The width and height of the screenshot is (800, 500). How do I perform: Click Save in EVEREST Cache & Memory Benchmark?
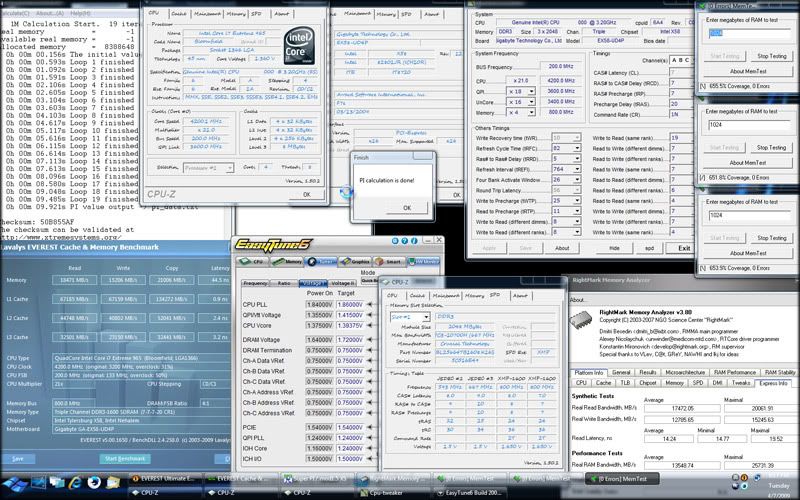click(18, 459)
